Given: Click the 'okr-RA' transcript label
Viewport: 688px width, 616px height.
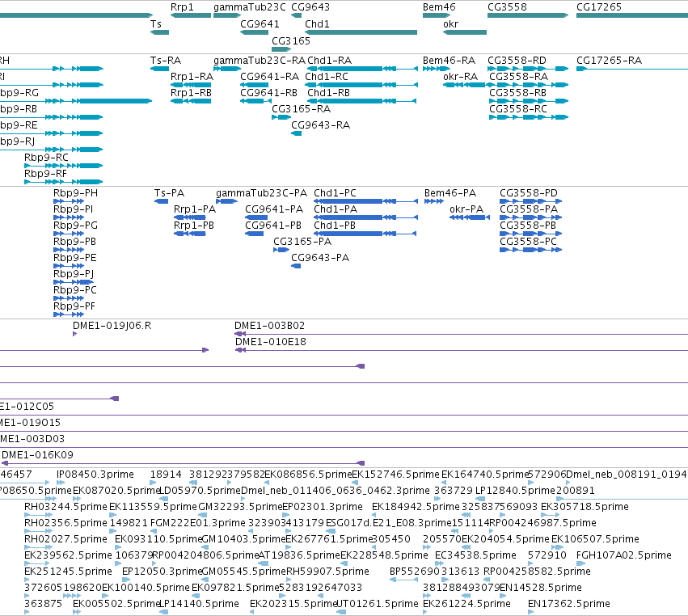Looking at the screenshot, I should coord(460,77).
